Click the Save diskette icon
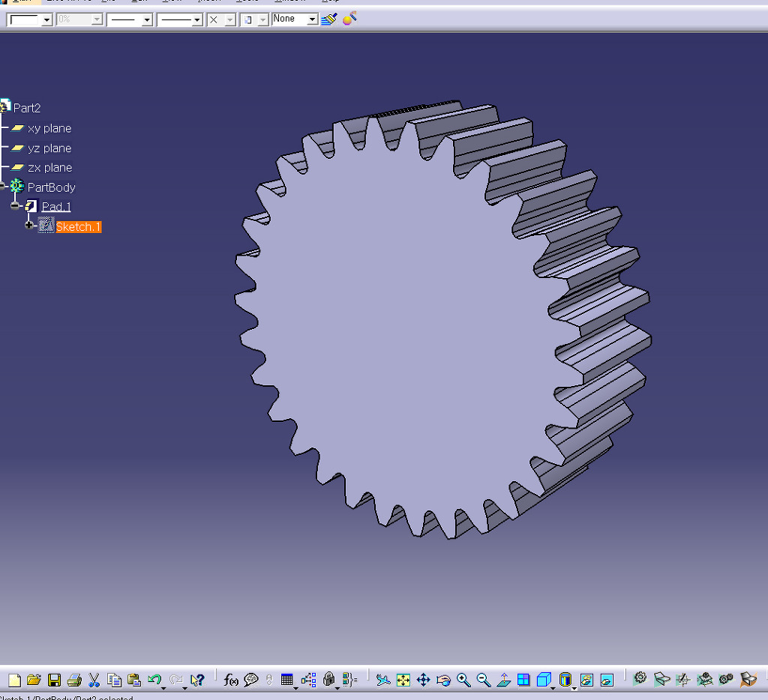 click(54, 680)
